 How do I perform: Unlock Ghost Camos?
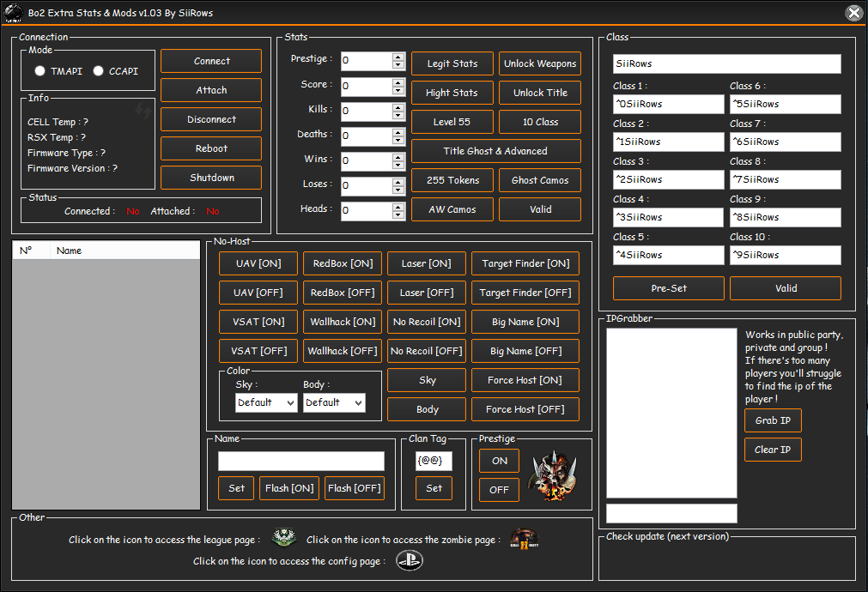tap(540, 180)
